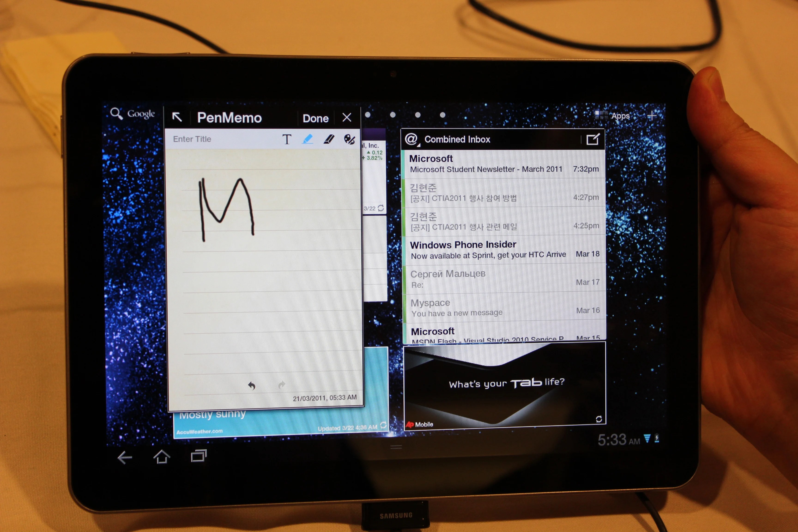Undo the last pen stroke

tap(251, 385)
